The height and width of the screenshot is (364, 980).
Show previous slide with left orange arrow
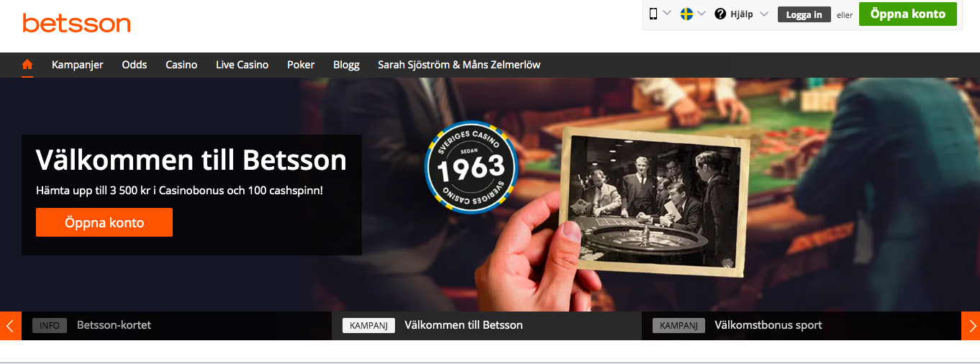click(x=10, y=326)
